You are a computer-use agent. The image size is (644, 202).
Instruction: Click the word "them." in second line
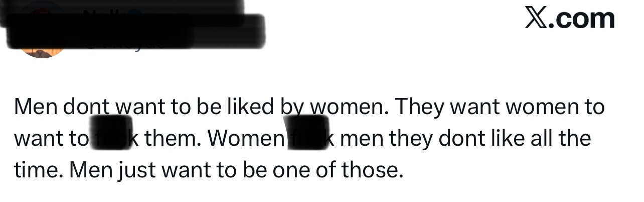coord(173,138)
